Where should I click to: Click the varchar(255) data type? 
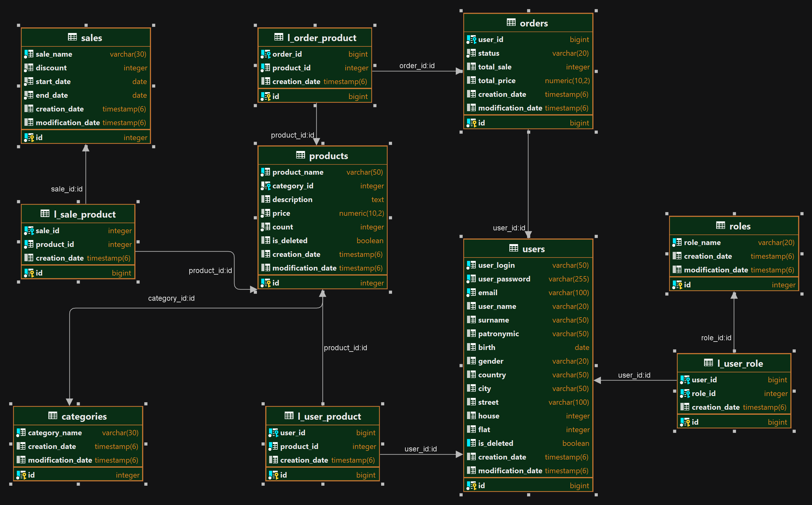[569, 279]
